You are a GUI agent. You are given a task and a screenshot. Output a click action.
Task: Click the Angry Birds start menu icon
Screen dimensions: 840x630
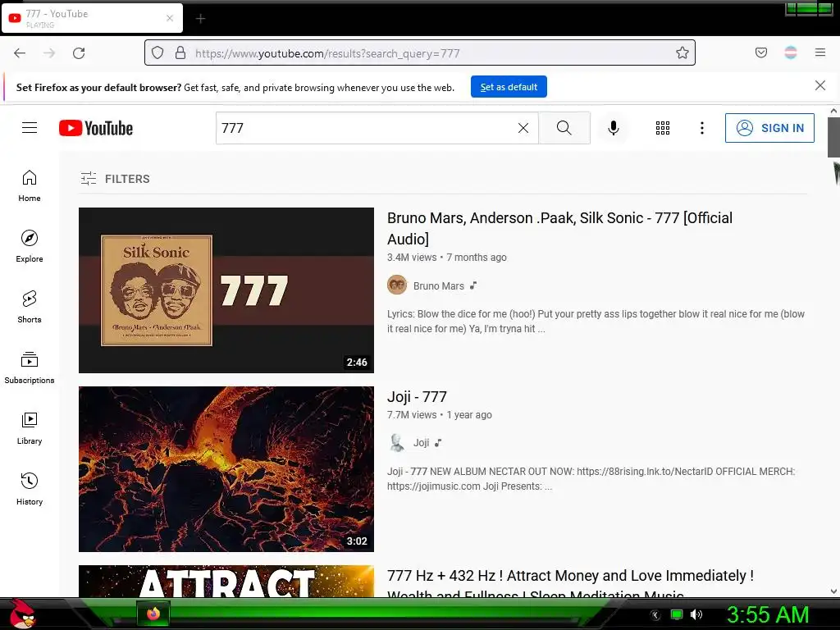pos(22,614)
